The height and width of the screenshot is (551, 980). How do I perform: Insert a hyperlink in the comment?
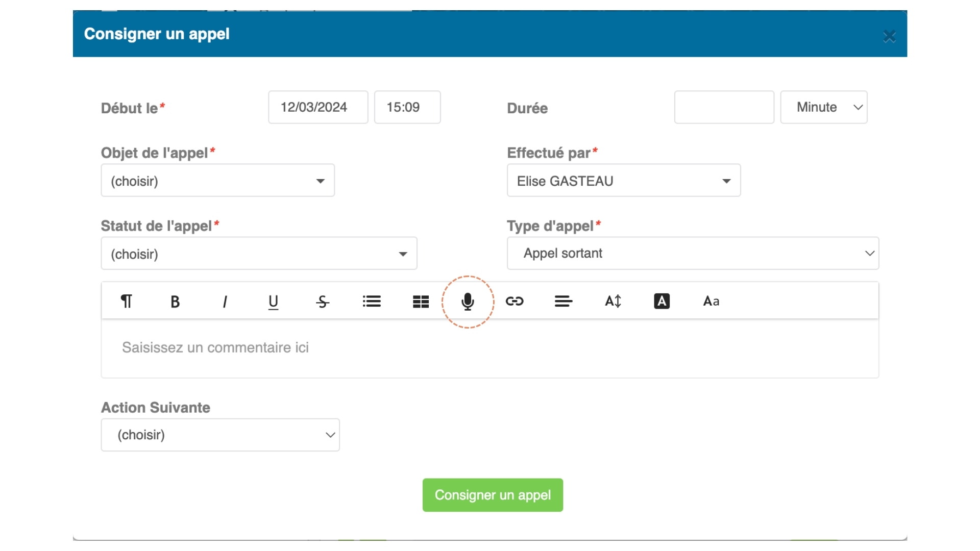pos(514,301)
